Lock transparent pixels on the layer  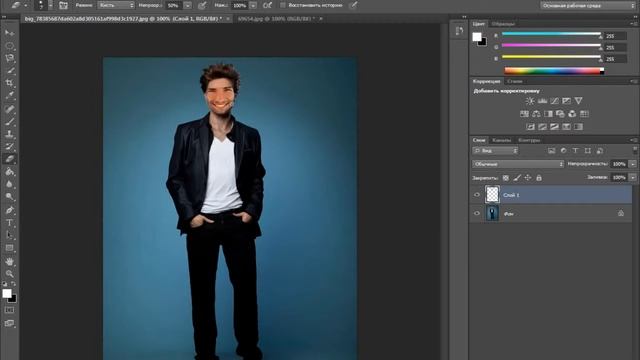(x=506, y=178)
